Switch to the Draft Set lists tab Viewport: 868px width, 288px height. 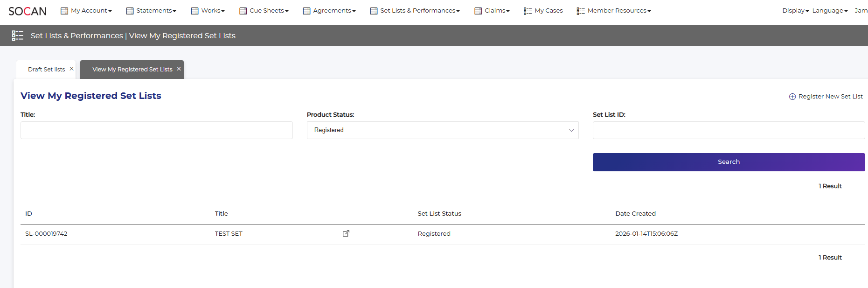pos(46,70)
